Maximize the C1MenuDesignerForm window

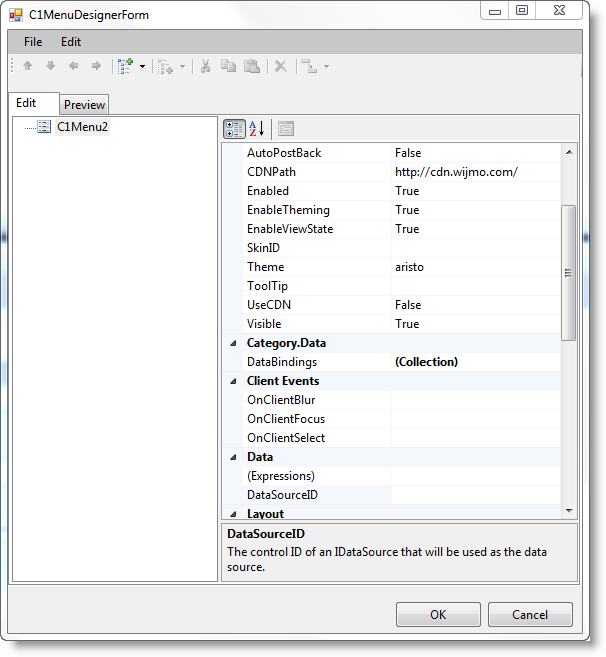[x=522, y=10]
